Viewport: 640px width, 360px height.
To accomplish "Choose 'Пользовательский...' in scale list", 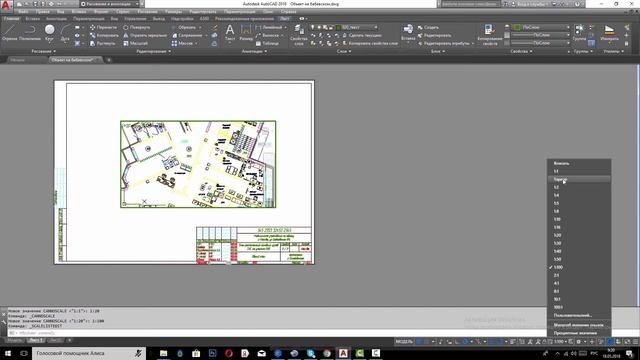I will pyautogui.click(x=579, y=316).
